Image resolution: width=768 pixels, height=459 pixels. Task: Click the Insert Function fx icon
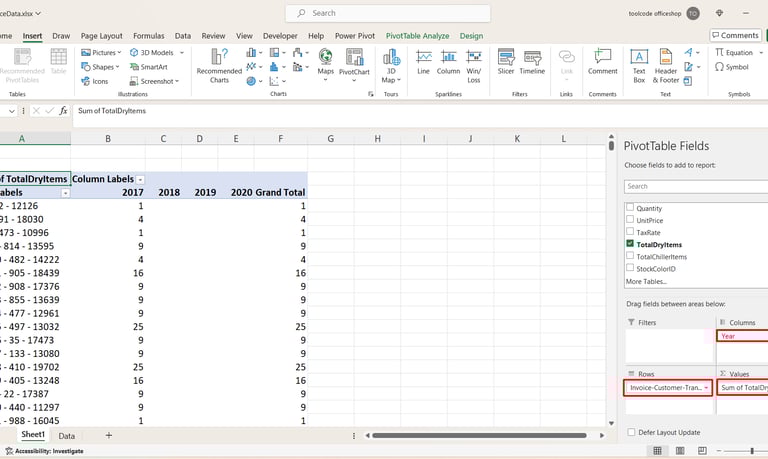click(x=63, y=111)
